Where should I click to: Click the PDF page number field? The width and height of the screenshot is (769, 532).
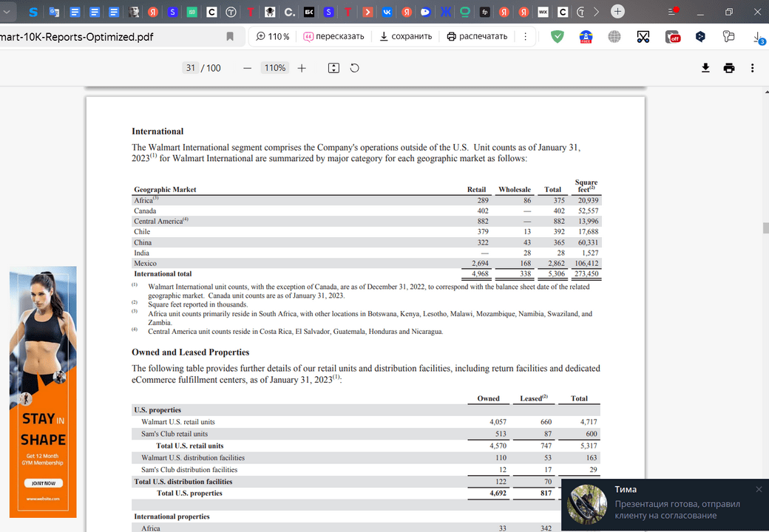click(x=190, y=67)
